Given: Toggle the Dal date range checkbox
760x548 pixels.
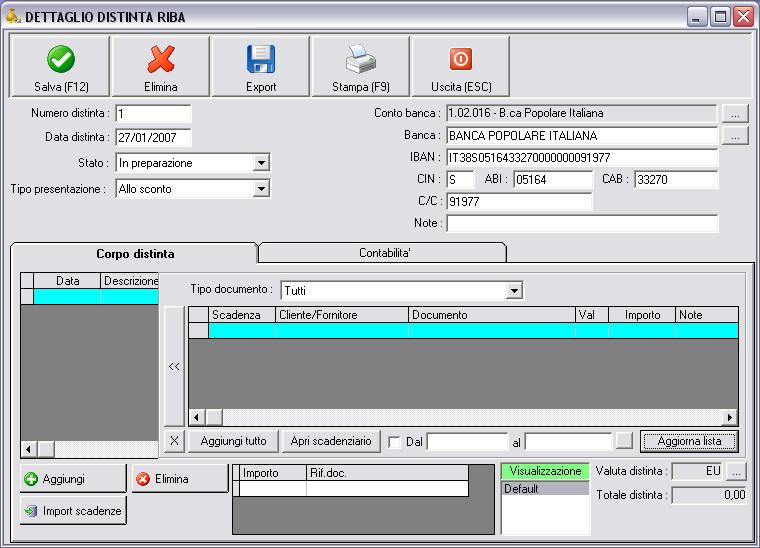Looking at the screenshot, I should coord(395,442).
